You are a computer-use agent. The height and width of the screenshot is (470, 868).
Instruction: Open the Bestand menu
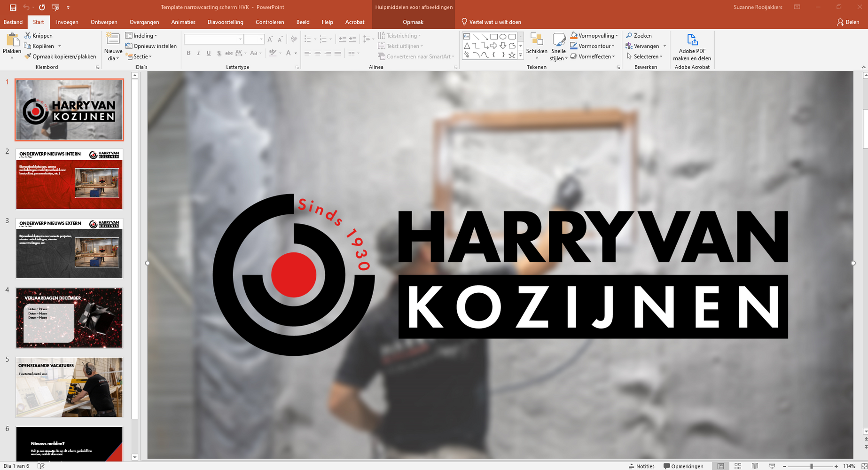click(x=13, y=22)
